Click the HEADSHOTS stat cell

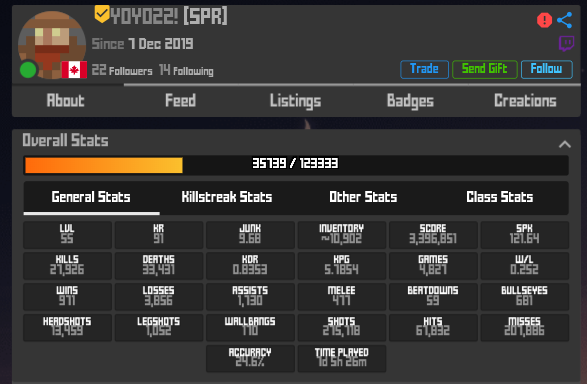(67, 327)
